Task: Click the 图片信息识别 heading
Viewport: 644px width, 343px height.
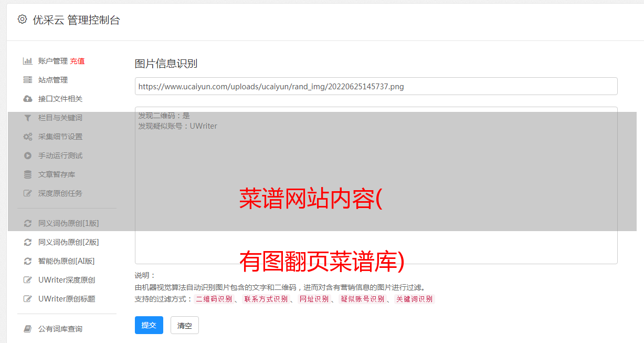Action: [166, 64]
